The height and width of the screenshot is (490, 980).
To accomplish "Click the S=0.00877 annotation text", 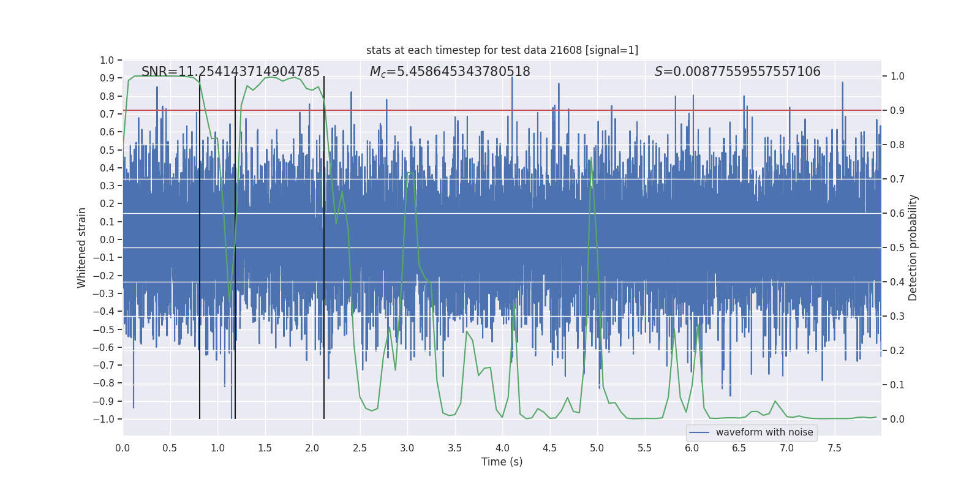I will tap(737, 72).
